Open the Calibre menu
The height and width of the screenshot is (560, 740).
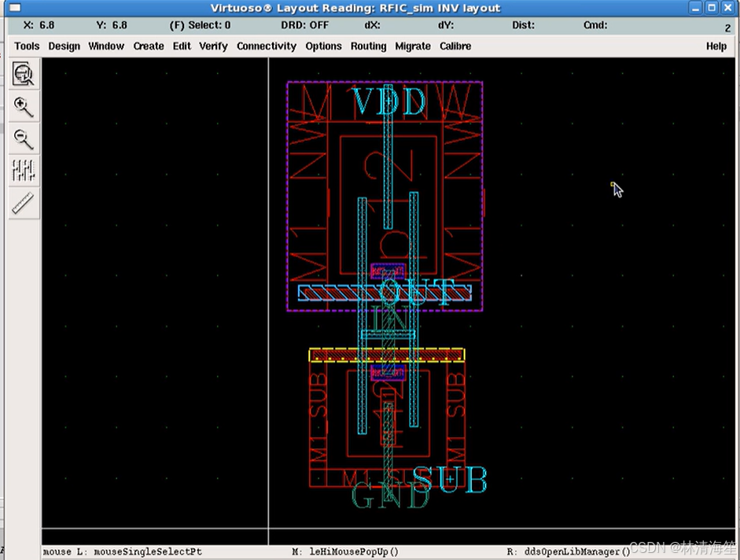click(x=455, y=46)
